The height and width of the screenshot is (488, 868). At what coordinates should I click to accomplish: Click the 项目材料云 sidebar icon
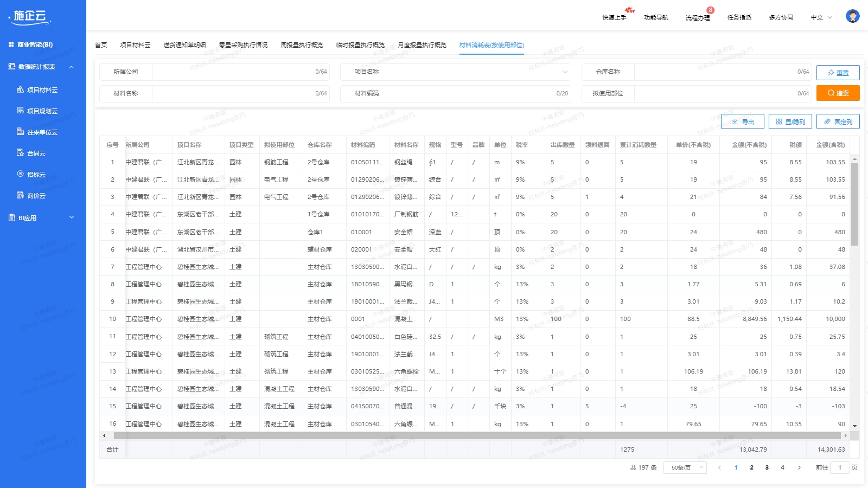pos(21,89)
